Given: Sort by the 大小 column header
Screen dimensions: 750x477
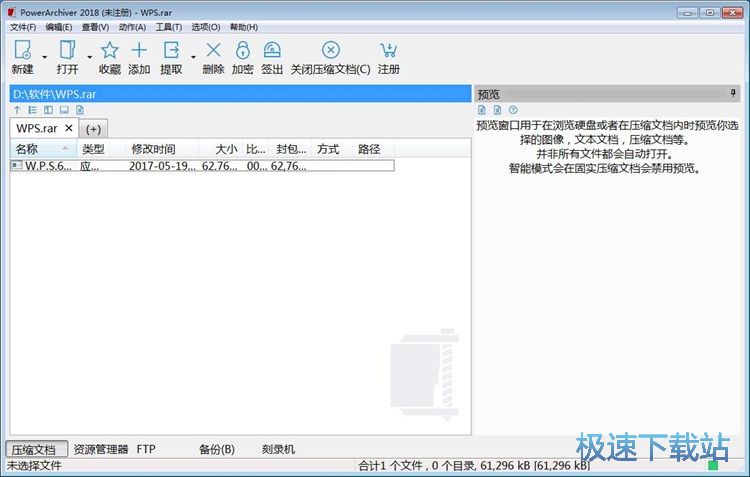Looking at the screenshot, I should (x=221, y=149).
